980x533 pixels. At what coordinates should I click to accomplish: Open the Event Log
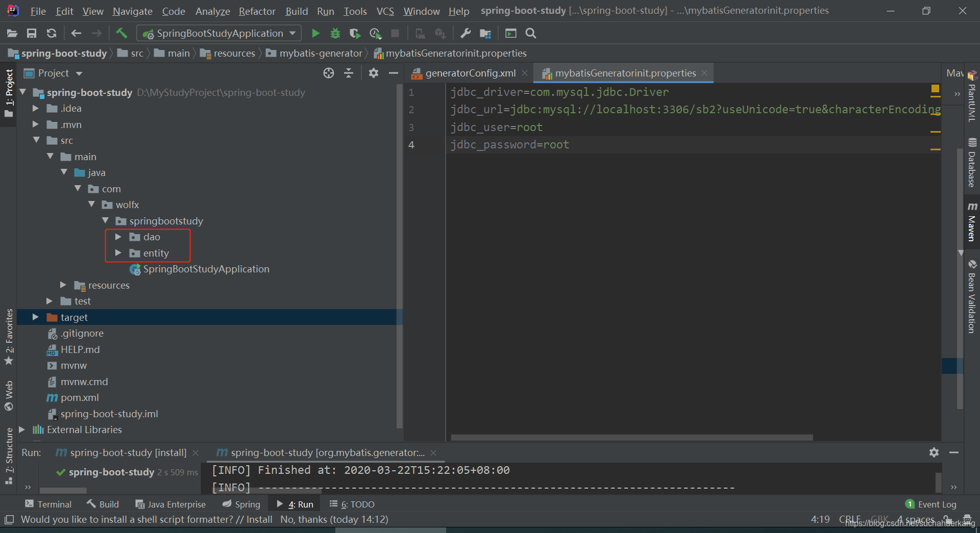click(931, 504)
